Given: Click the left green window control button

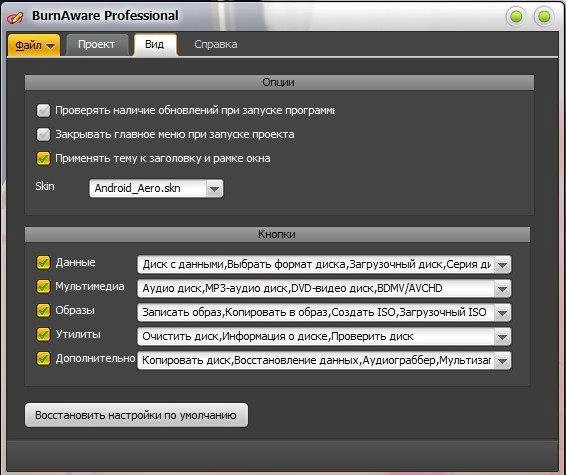Looking at the screenshot, I should point(516,17).
